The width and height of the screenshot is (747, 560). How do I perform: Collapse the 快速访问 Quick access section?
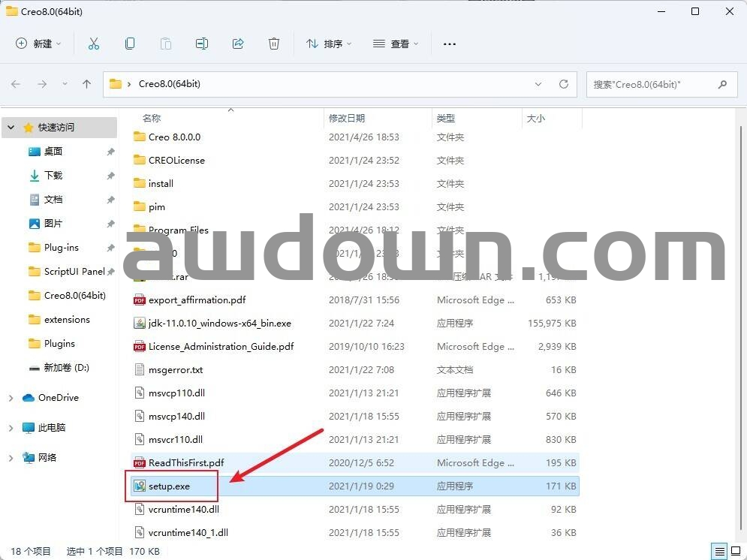[x=11, y=128]
